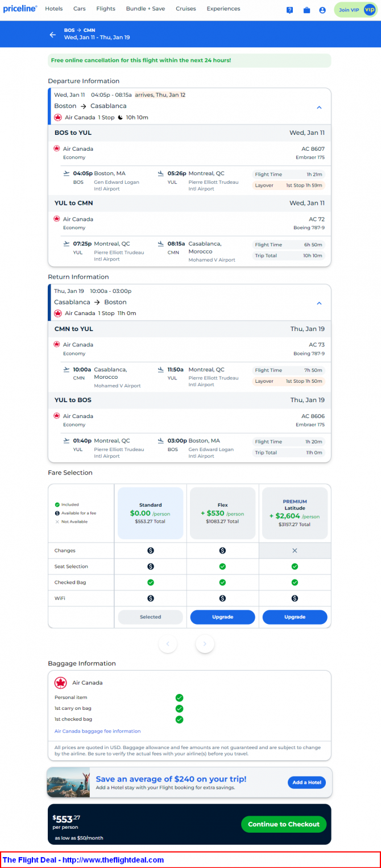Click Standard fare Seat Selection fee icon
Image resolution: width=381 pixels, height=868 pixels.
coord(151,567)
